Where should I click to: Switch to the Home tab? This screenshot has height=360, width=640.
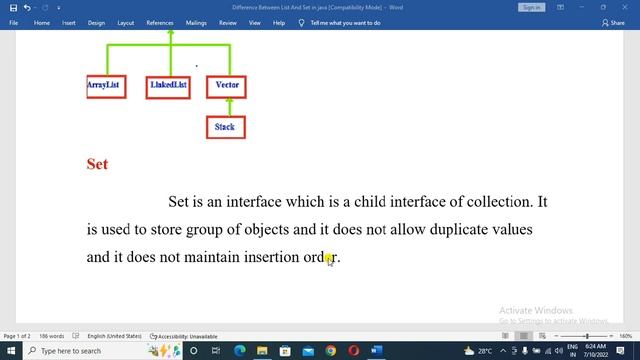pos(42,23)
